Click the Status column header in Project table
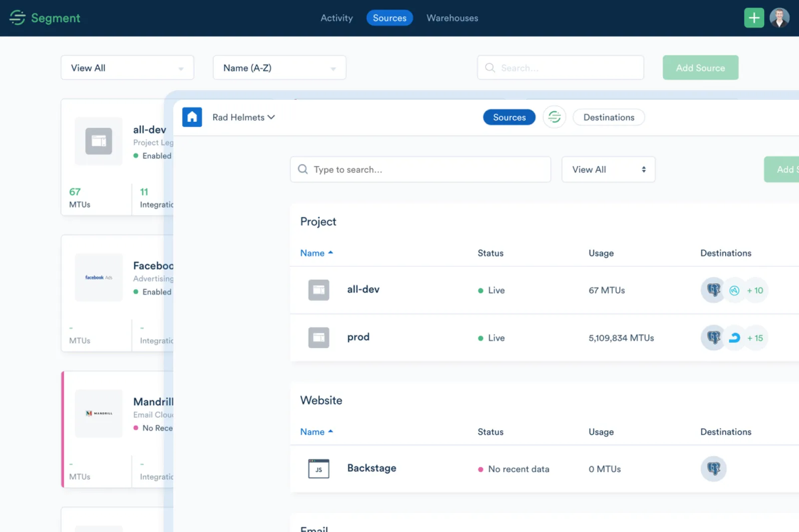This screenshot has width=799, height=532. 490,253
